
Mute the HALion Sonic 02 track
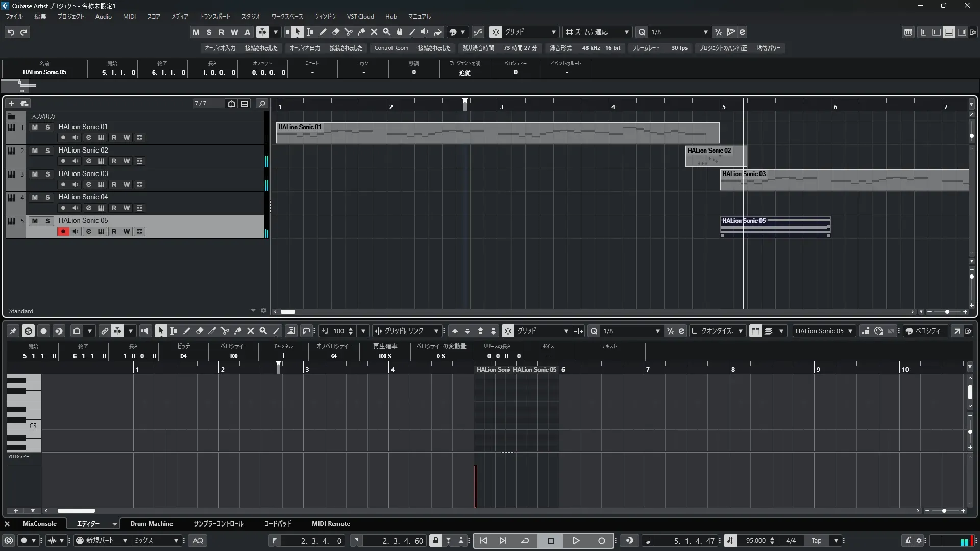35,151
